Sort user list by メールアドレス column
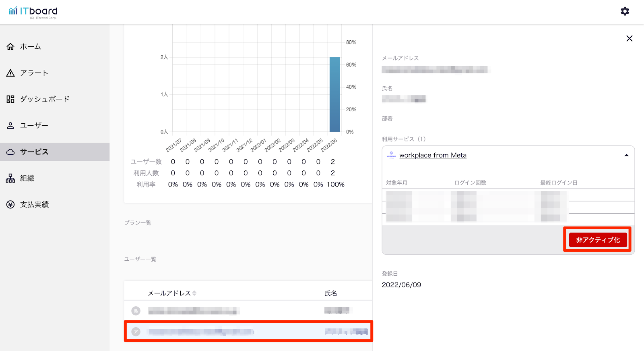This screenshot has width=644, height=351. click(x=194, y=293)
